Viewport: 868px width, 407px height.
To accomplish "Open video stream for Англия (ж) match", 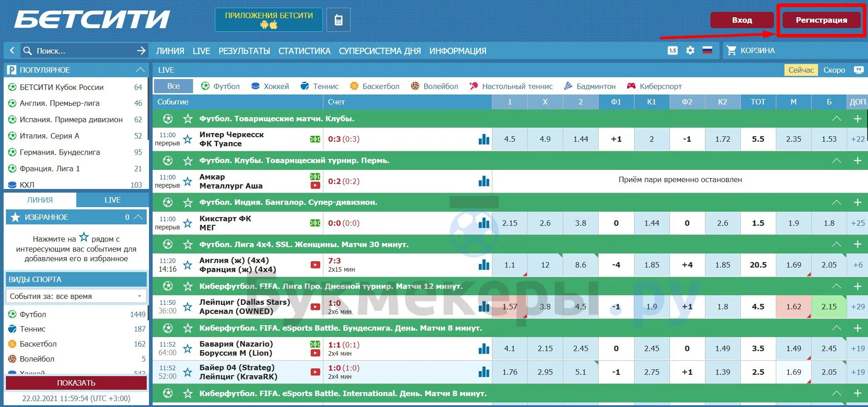I will pos(315,265).
